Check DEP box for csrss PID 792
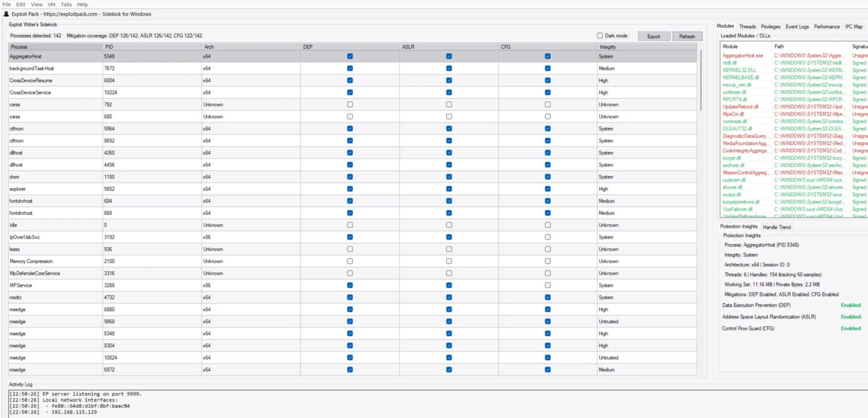This screenshot has height=418, width=868. coord(350,105)
